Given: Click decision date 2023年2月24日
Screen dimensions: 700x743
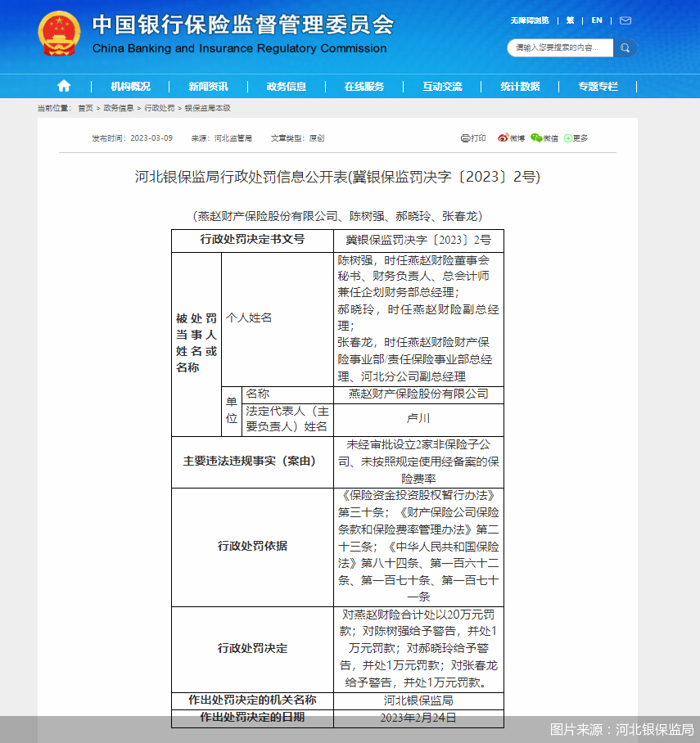Looking at the screenshot, I should (418, 718).
